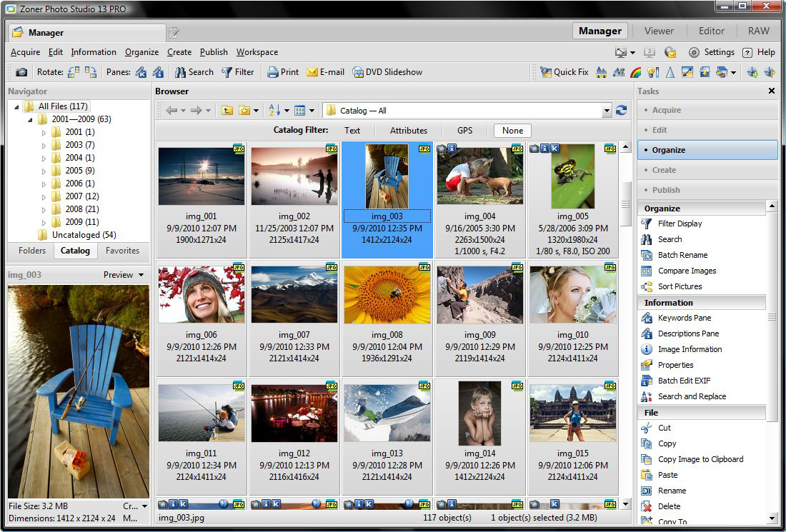The image size is (786, 532).
Task: Refresh the browser catalog view
Action: [621, 111]
